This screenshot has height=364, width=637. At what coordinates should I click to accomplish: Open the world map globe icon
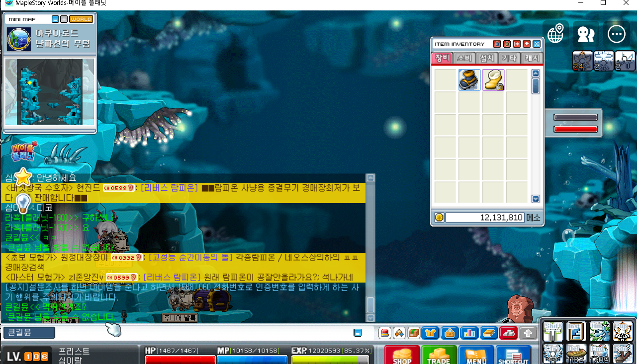coord(555,34)
